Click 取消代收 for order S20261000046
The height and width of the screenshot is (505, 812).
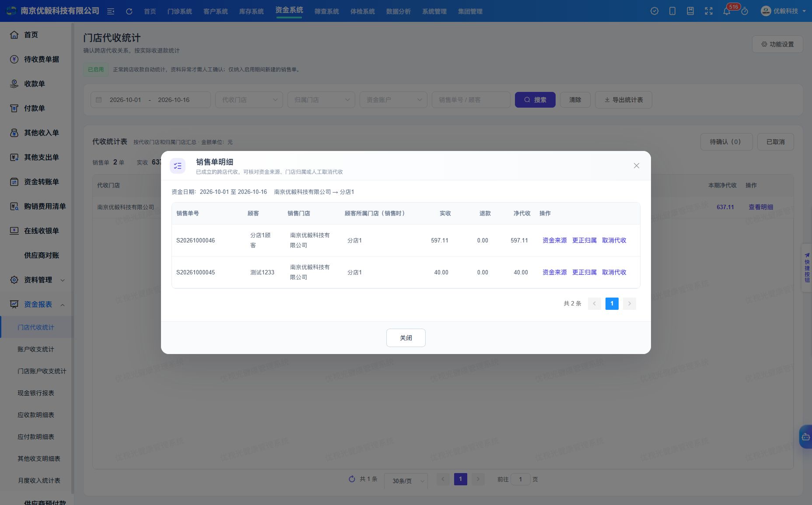click(x=614, y=240)
